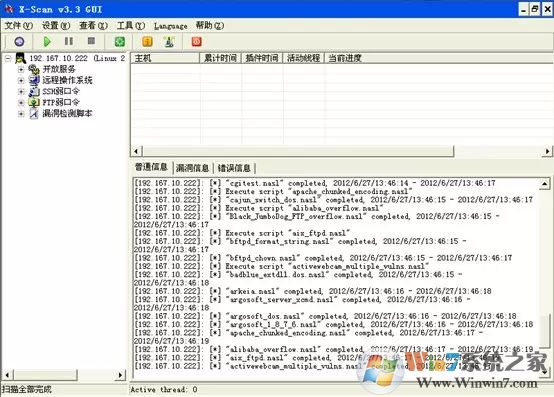Expand the SSH弱口令 node
554x397 pixels.
tap(21, 91)
